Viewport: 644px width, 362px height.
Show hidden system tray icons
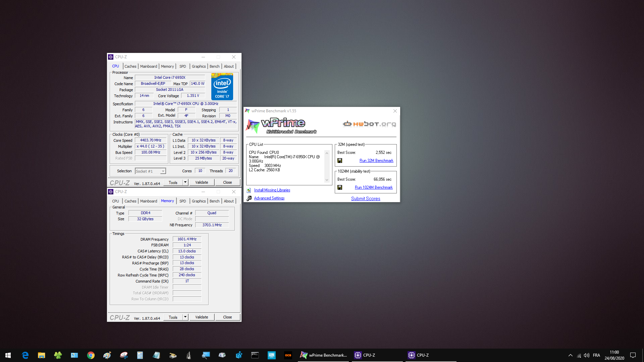[x=571, y=355]
